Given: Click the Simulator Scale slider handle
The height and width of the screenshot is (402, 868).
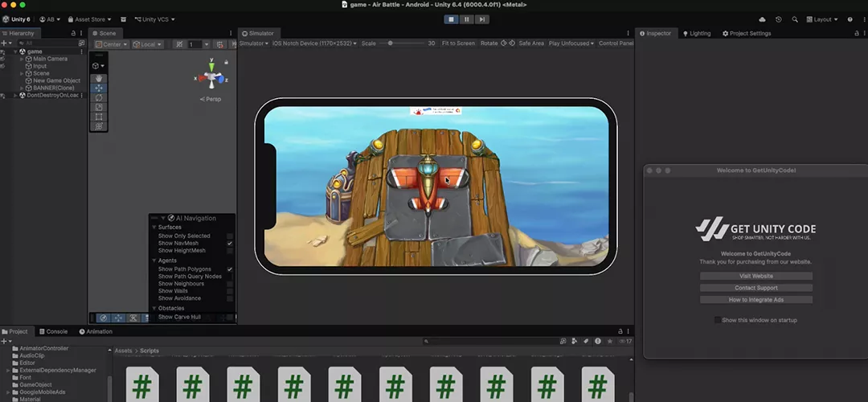Looking at the screenshot, I should click(391, 43).
